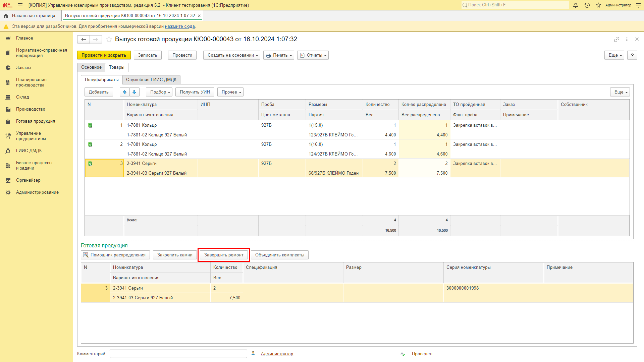Expand Подбор dropdown
Viewport: 644px width, 362px height.
[x=159, y=92]
